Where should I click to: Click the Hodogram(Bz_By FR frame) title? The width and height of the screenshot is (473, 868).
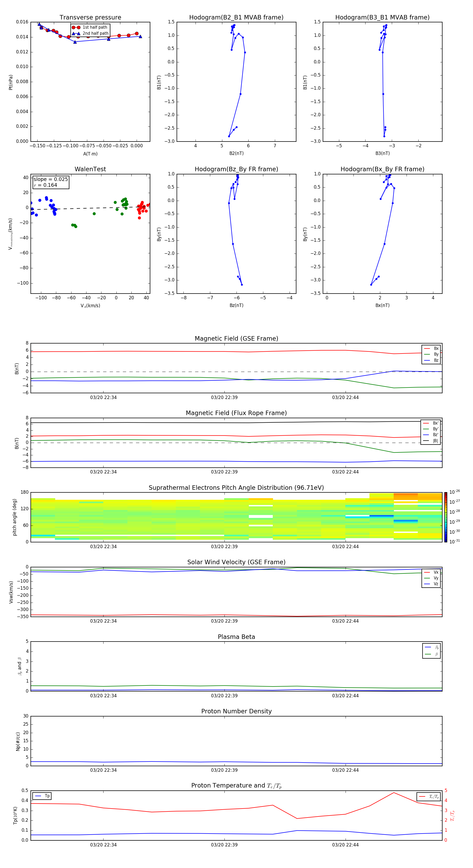236,169
